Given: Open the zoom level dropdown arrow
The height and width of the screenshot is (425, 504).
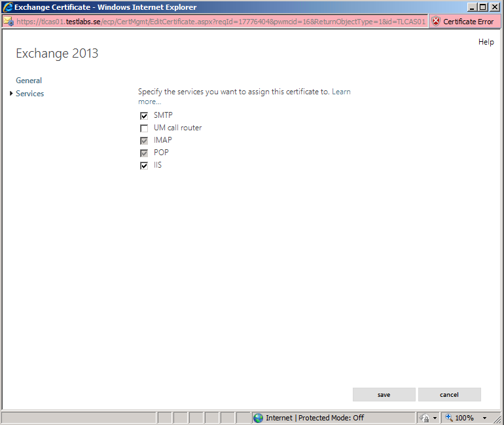Looking at the screenshot, I should tap(484, 418).
